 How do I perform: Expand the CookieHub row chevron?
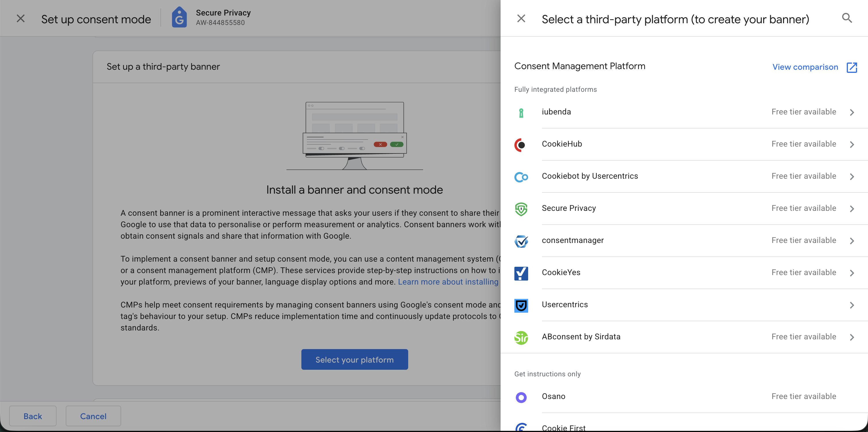[x=852, y=145]
